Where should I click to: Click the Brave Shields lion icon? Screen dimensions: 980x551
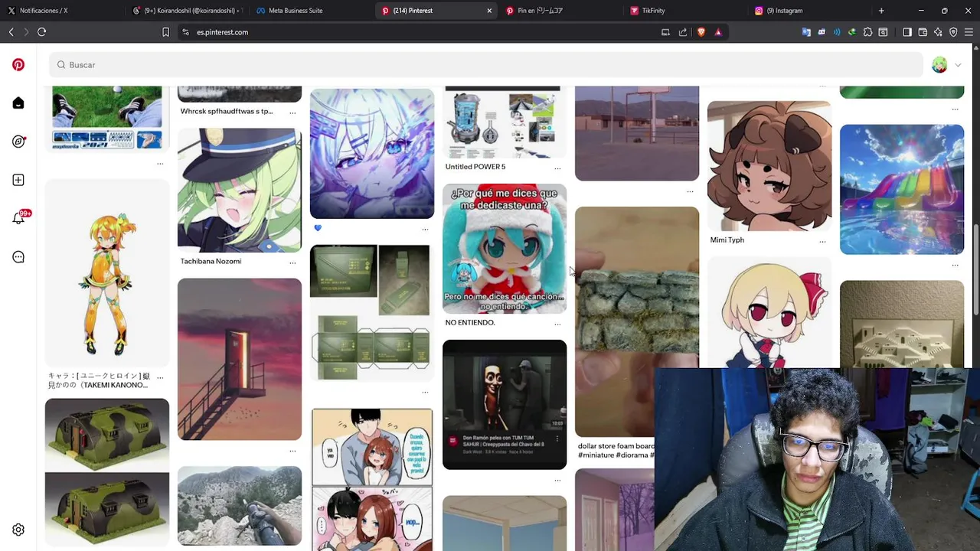(701, 32)
